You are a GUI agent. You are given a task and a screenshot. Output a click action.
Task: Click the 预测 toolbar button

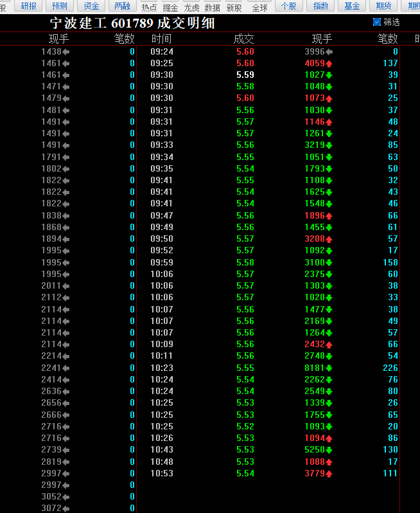pyautogui.click(x=60, y=6)
